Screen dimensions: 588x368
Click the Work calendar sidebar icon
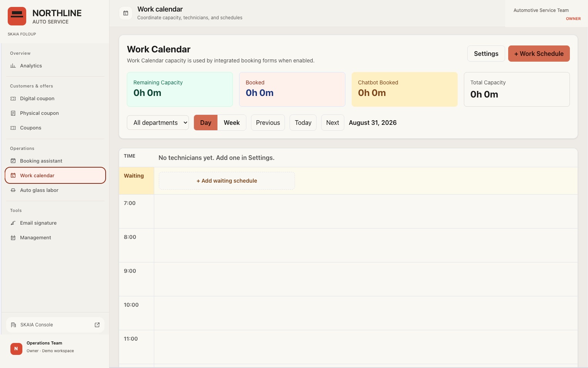click(x=13, y=176)
